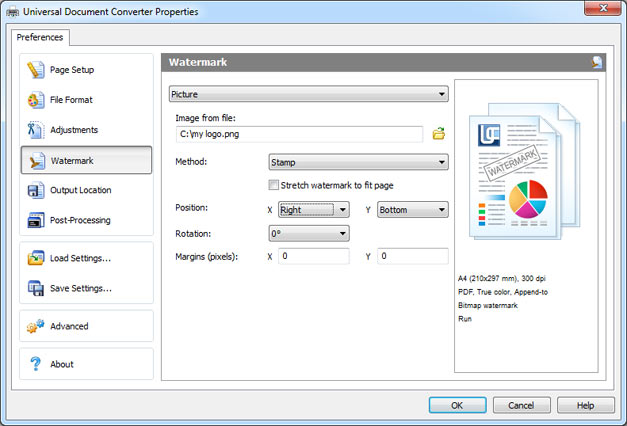Open the Picture watermark type dropdown

308,94
